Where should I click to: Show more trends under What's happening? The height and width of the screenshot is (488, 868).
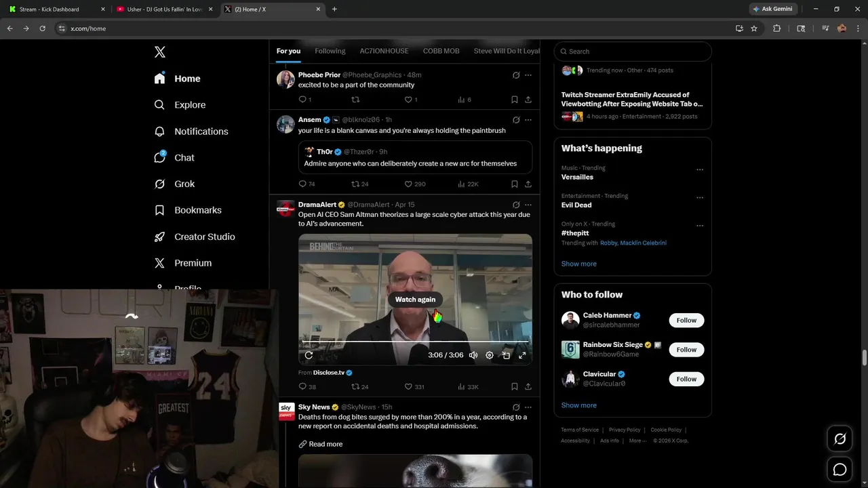pos(578,264)
